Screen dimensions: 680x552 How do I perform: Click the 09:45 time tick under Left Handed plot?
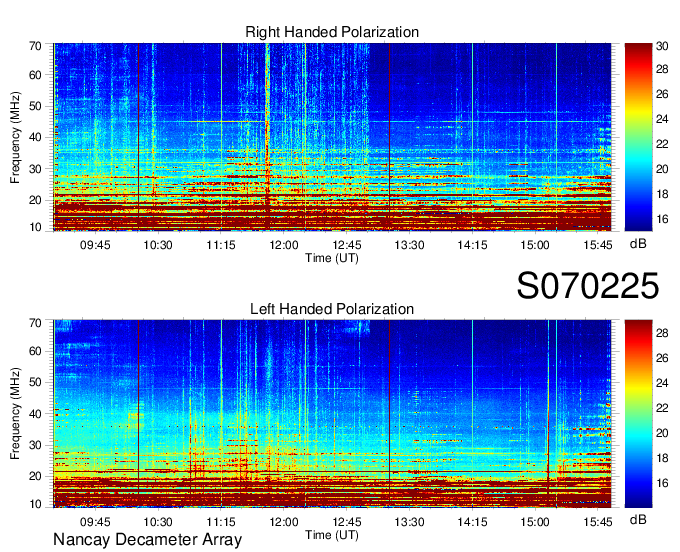pos(95,522)
